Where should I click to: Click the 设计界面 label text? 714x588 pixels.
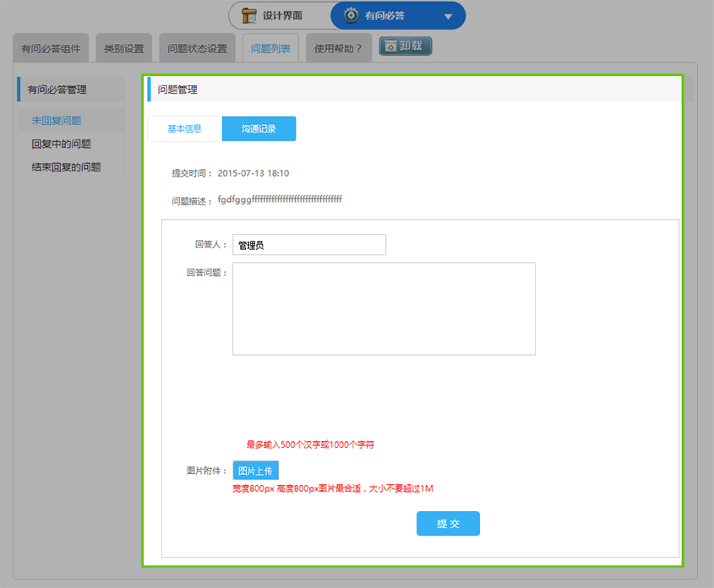[282, 15]
